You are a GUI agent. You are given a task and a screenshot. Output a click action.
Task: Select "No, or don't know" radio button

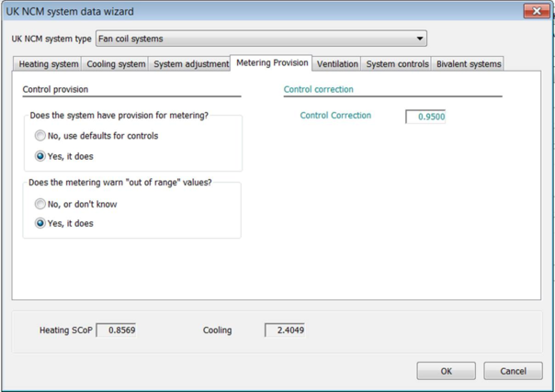click(40, 204)
